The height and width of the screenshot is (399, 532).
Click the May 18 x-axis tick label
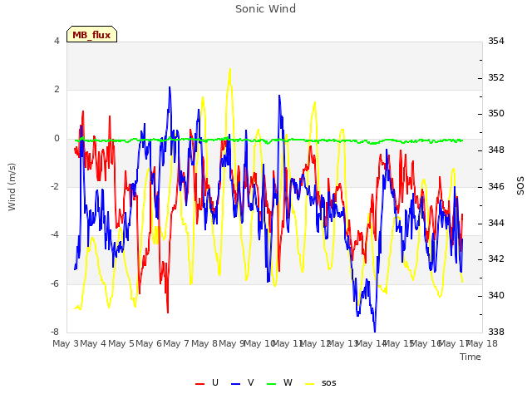[x=481, y=343]
